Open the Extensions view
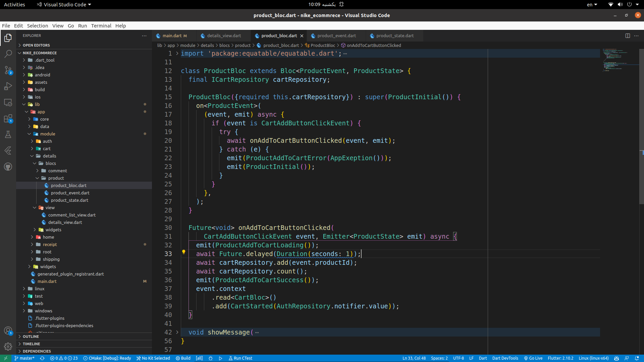 (8, 118)
